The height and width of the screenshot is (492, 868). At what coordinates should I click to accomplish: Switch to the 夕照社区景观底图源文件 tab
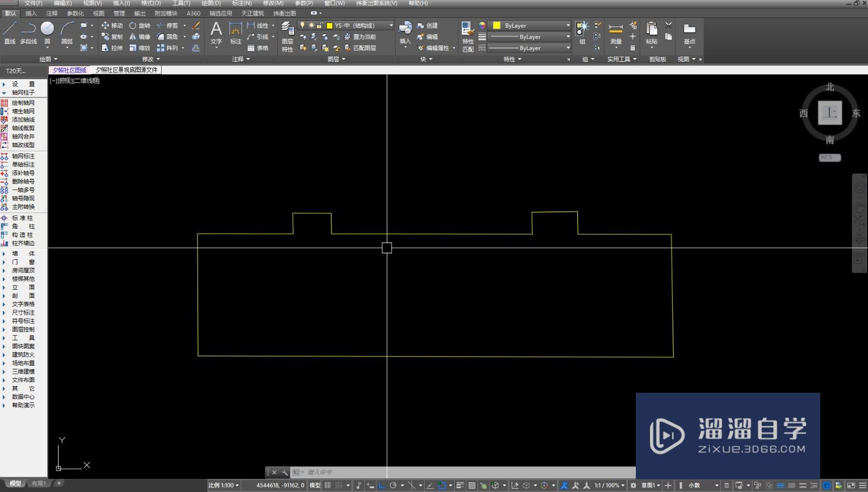pyautogui.click(x=126, y=69)
